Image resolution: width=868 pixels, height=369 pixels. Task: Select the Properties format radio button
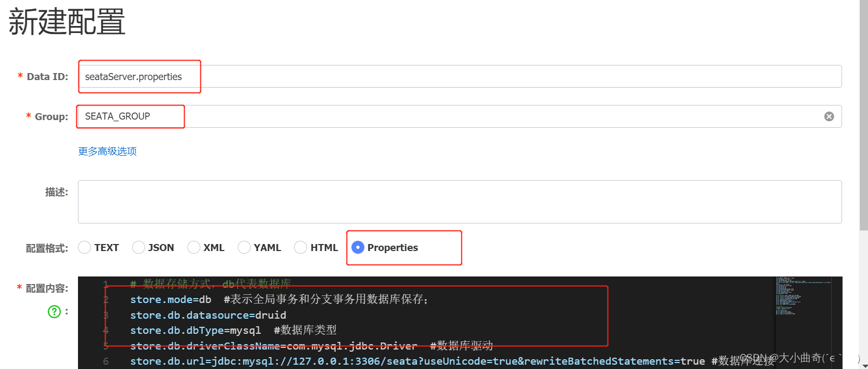click(358, 247)
